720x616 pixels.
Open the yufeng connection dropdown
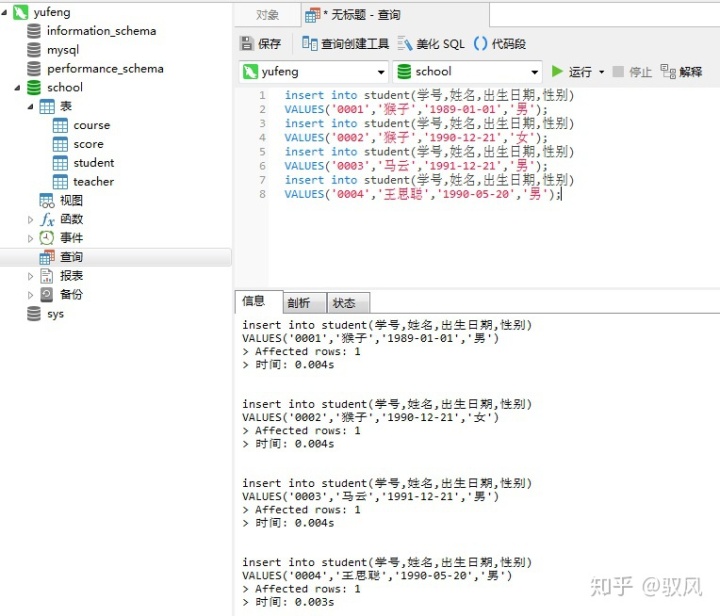click(x=381, y=72)
